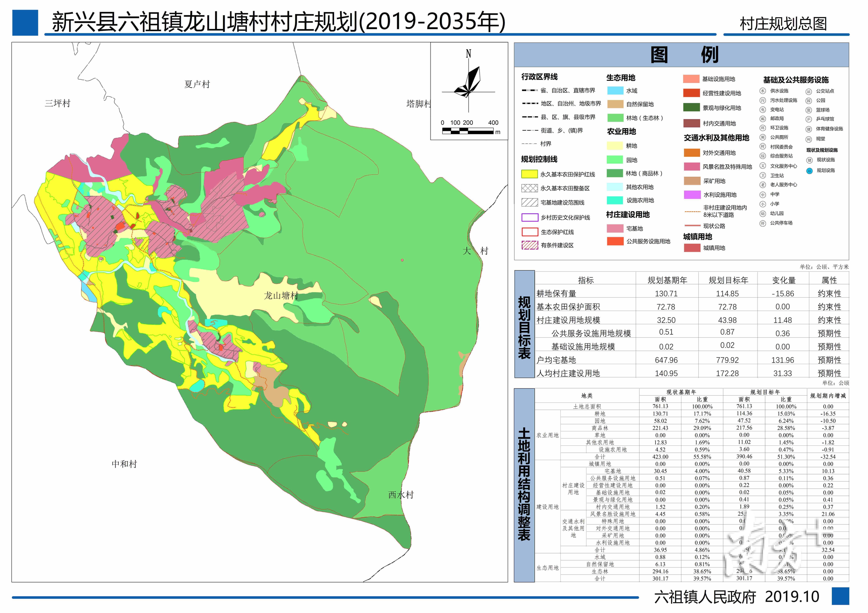Click the north arrow compass symbol

(469, 81)
